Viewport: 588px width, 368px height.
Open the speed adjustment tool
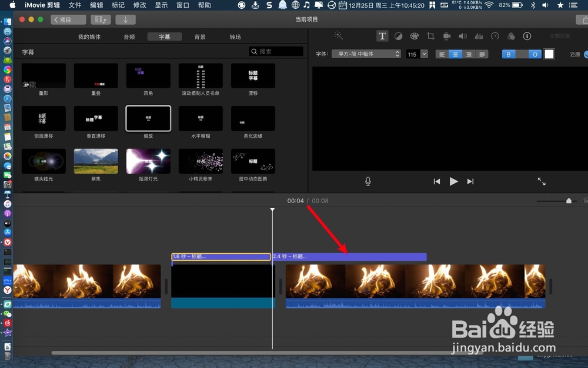(495, 36)
